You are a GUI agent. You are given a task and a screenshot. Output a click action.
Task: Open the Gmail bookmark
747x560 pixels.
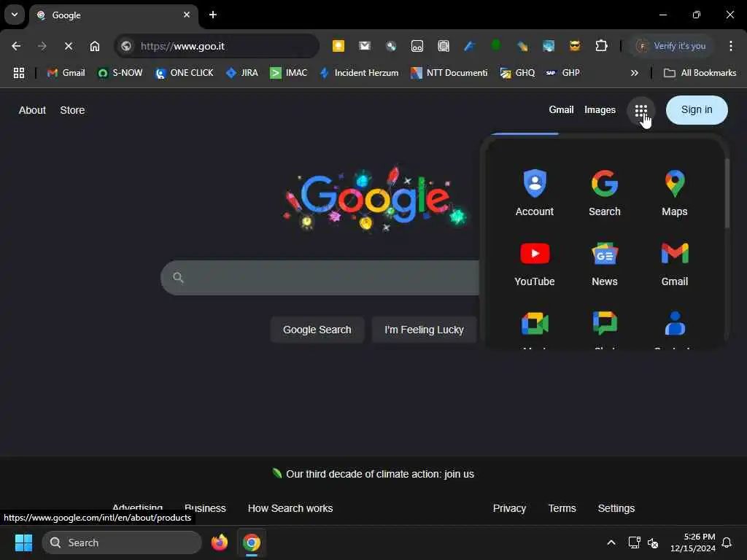point(66,73)
